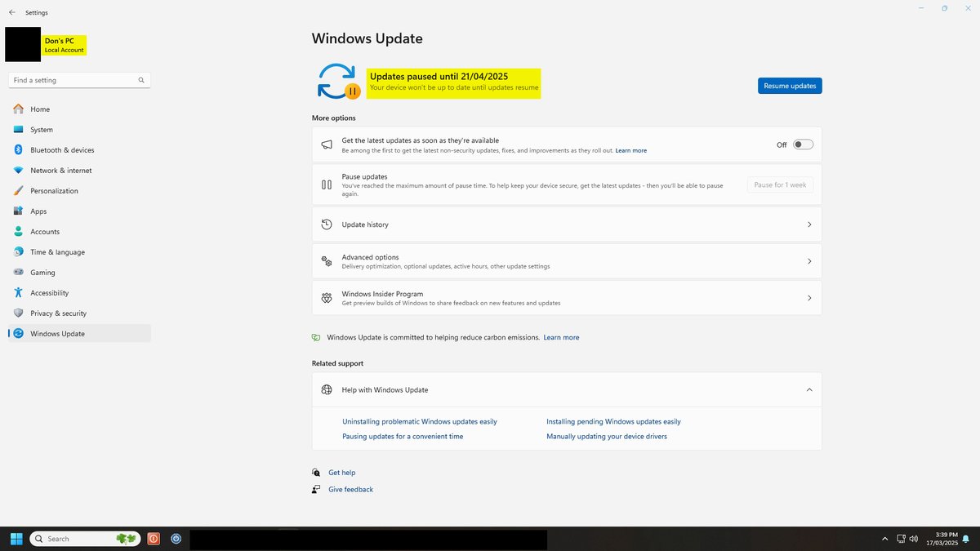Open Get help via its icon

point(316,472)
